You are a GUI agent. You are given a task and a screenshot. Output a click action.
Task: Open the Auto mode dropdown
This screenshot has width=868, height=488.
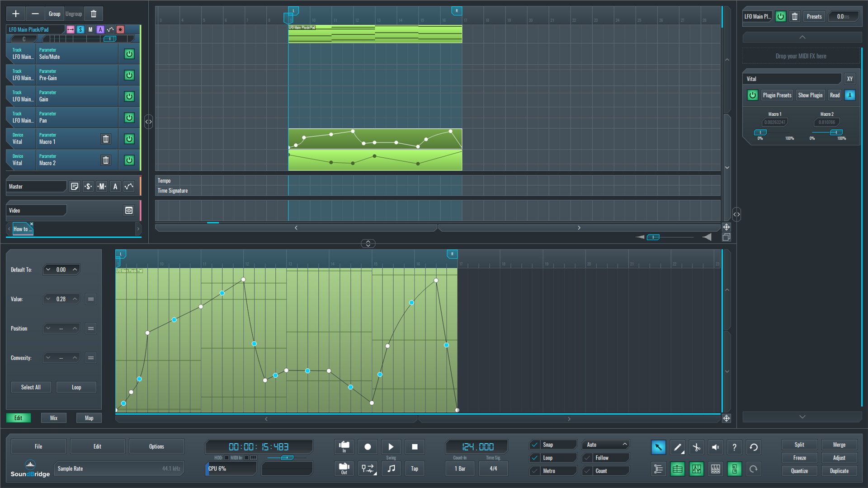(606, 445)
